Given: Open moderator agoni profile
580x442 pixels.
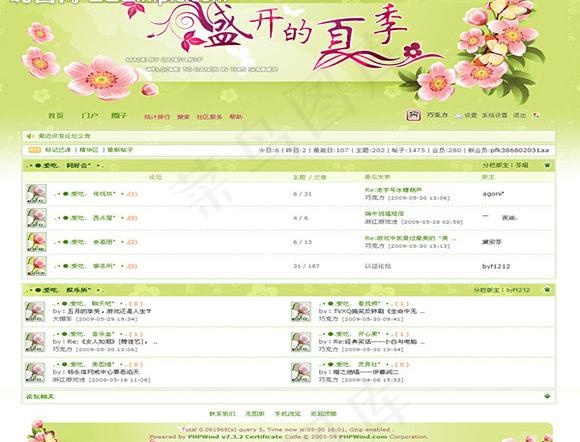Looking at the screenshot, I should pyautogui.click(x=493, y=194).
